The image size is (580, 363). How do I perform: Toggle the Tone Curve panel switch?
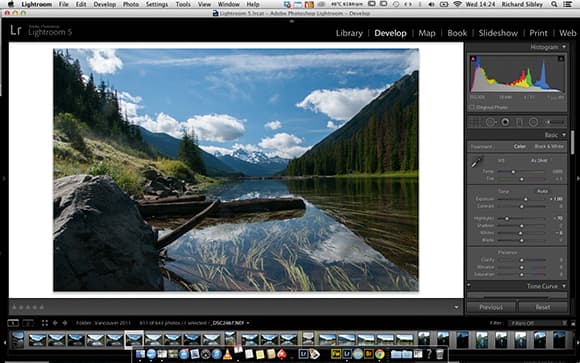point(469,286)
